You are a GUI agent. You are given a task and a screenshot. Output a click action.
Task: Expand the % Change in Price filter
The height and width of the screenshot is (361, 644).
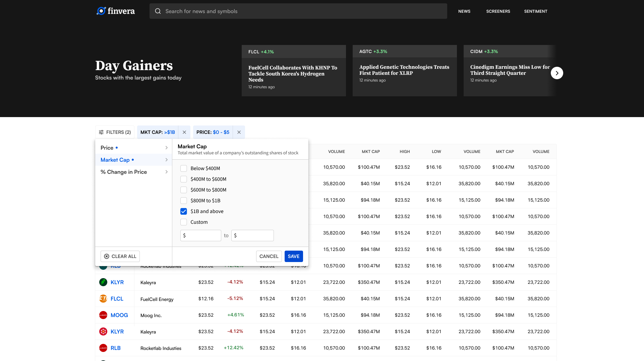(133, 172)
